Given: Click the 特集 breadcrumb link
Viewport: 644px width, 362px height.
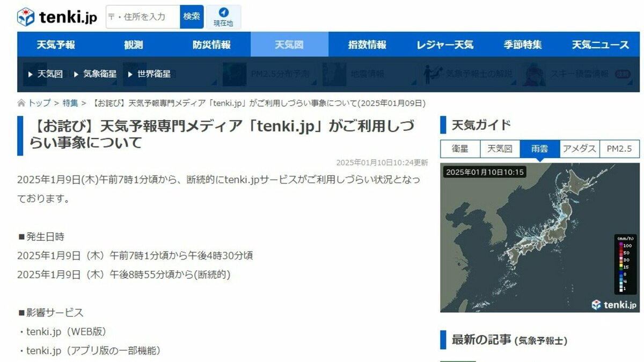Looking at the screenshot, I should coord(70,103).
